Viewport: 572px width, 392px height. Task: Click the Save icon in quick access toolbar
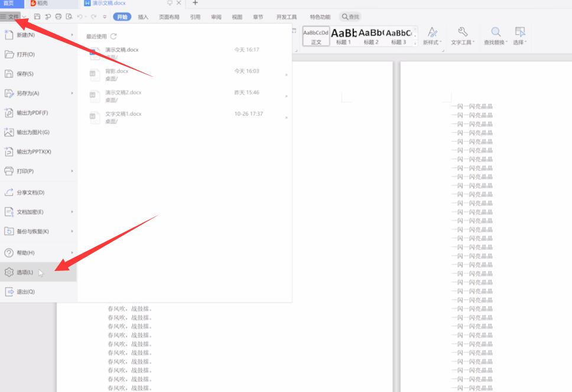point(37,17)
